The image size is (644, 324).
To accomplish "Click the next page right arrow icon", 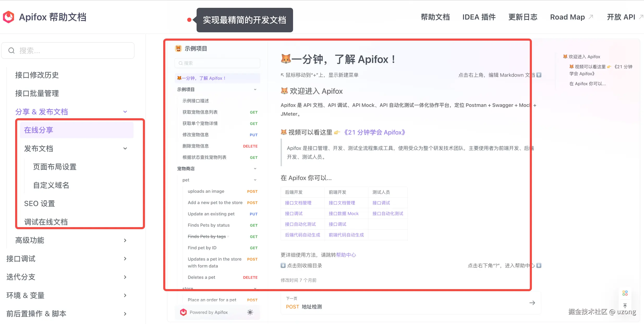I will tap(532, 303).
